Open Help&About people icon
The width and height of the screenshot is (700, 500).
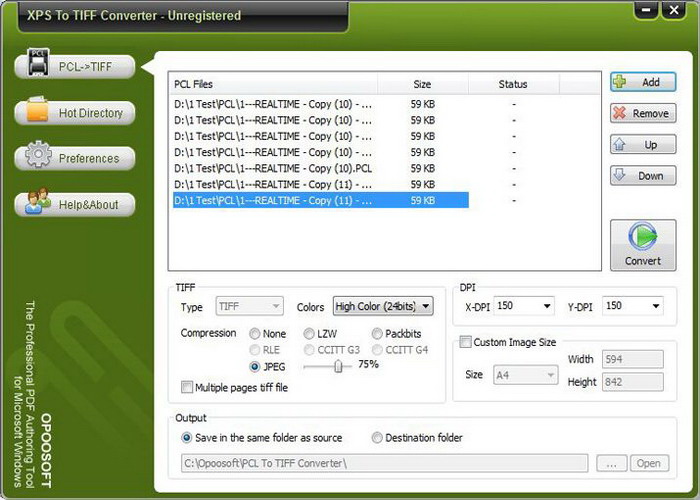38,200
